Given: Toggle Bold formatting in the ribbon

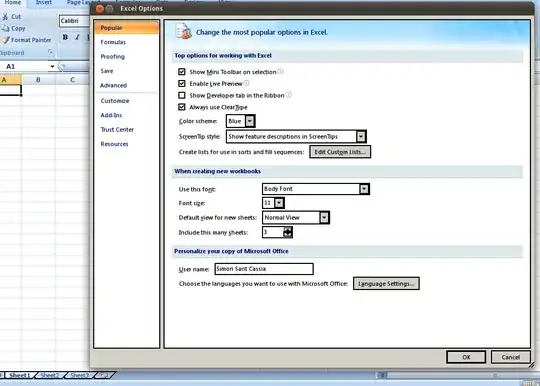Looking at the screenshot, I should 65,37.
